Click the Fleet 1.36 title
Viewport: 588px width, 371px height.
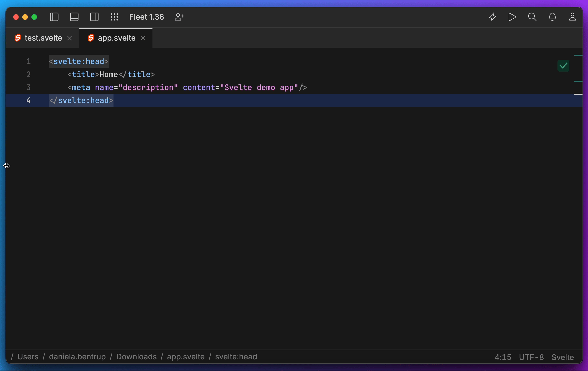(147, 17)
